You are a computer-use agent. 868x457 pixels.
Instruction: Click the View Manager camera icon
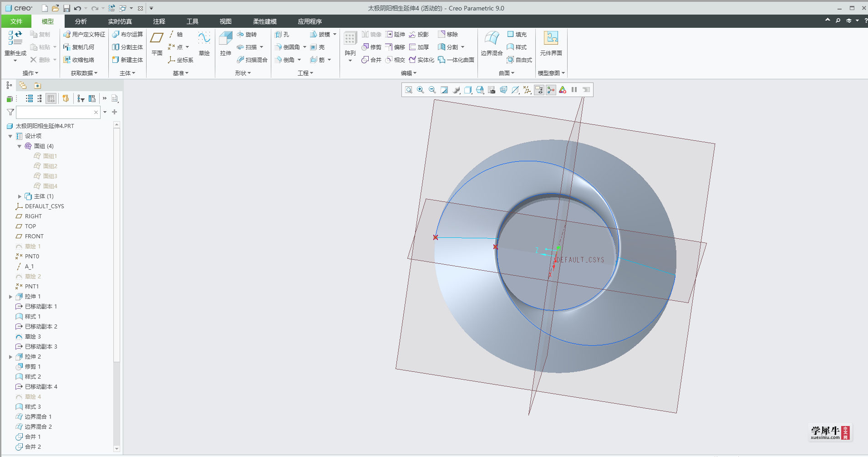coord(492,90)
